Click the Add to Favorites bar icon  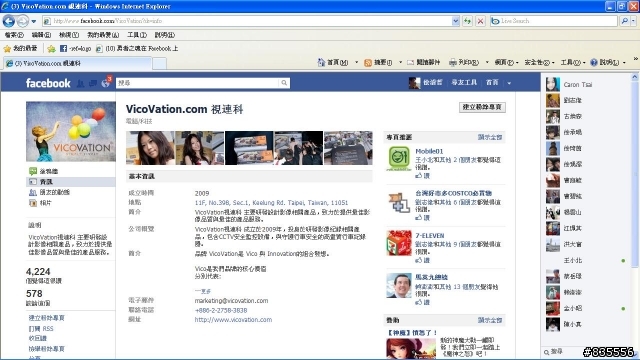[51, 49]
